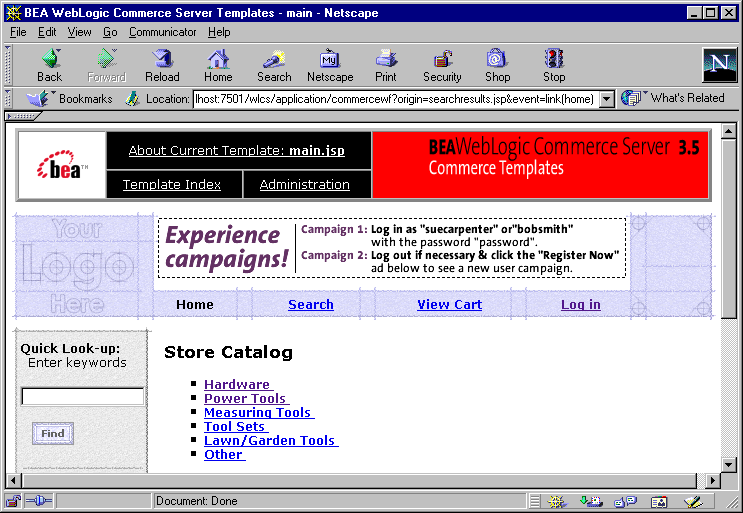Open Newsgroups from component bar
Viewport: 743px width, 513px height.
625,501
